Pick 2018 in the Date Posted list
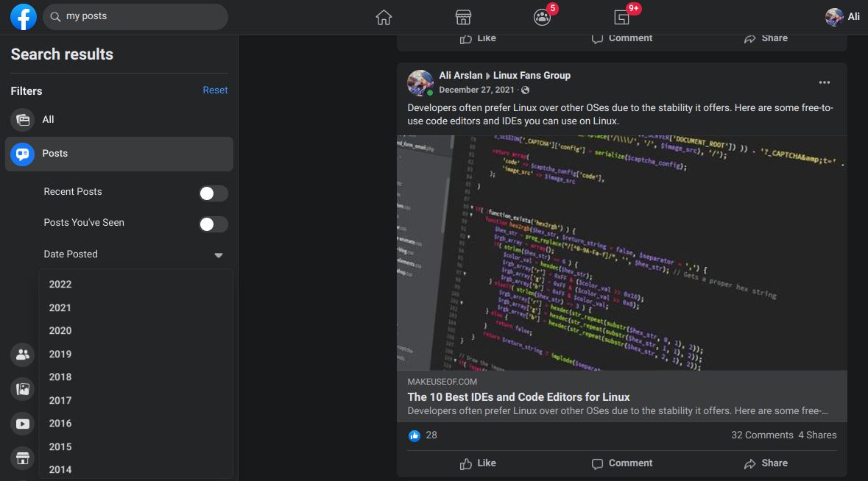This screenshot has height=481, width=868. click(60, 377)
